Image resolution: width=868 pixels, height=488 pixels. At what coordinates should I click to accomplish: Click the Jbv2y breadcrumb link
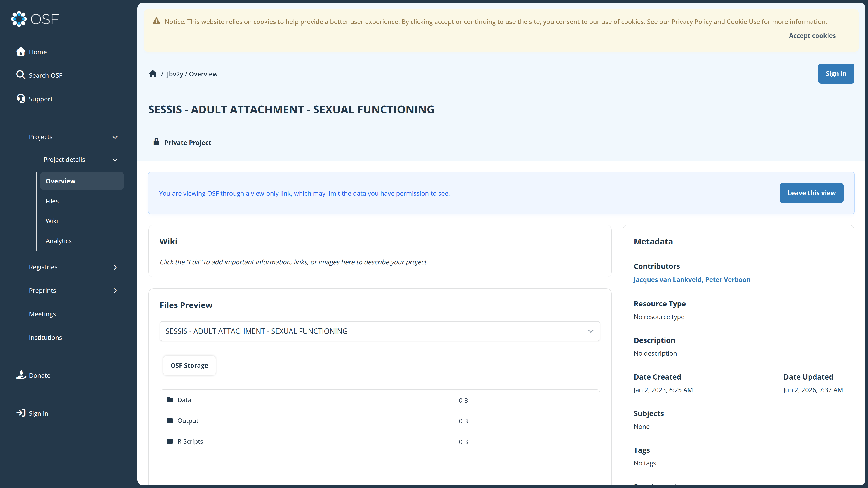[175, 74]
